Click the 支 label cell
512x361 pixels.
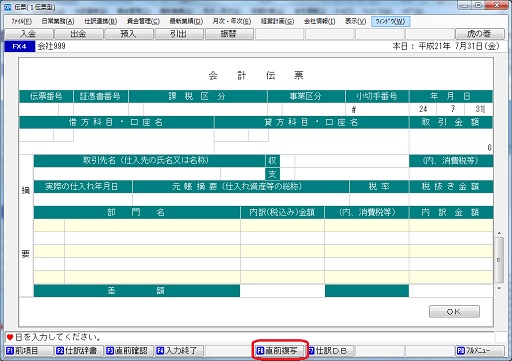[x=272, y=174]
